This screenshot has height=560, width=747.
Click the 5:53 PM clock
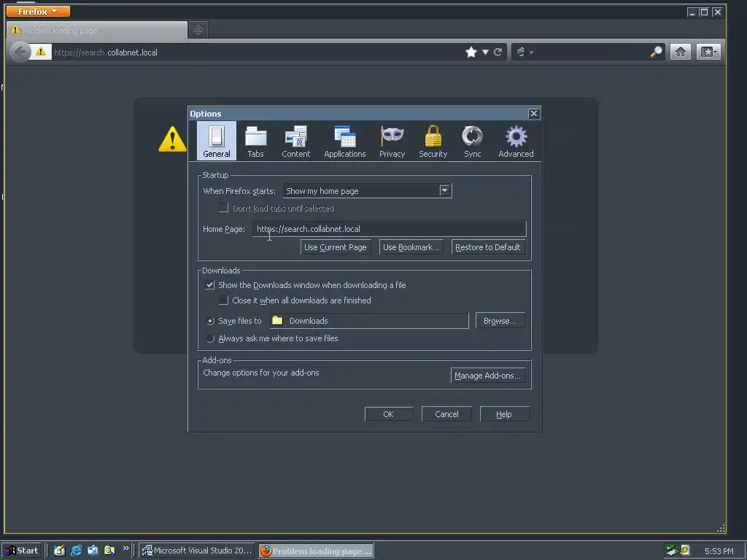pos(719,551)
